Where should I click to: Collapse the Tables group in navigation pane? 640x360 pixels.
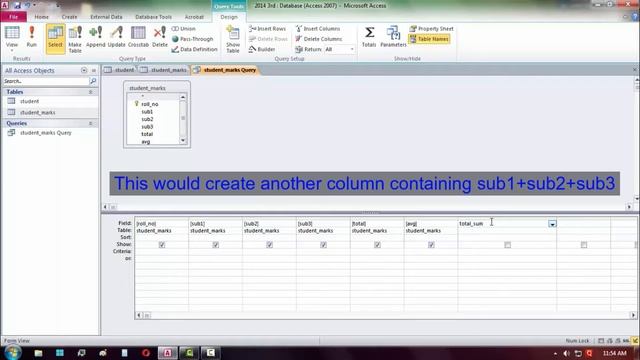[91, 92]
